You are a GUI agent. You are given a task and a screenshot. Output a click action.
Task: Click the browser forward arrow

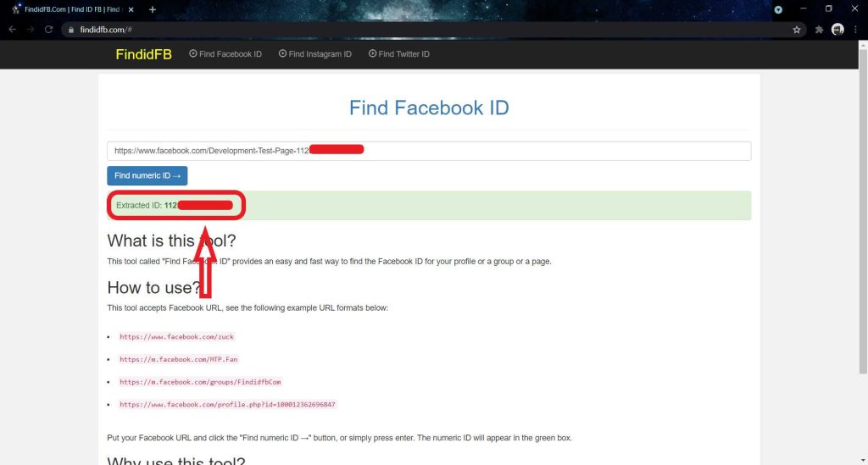click(31, 30)
